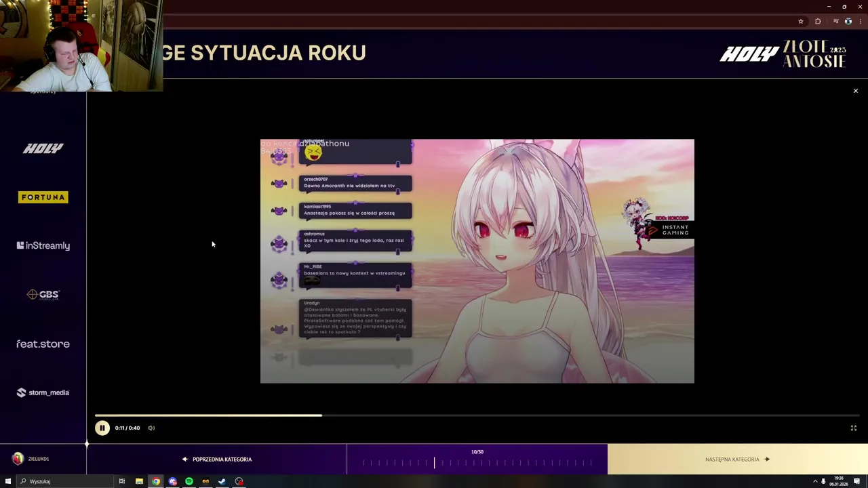The height and width of the screenshot is (488, 868).
Task: Open the red-badged recording app on taskbar
Action: click(239, 481)
